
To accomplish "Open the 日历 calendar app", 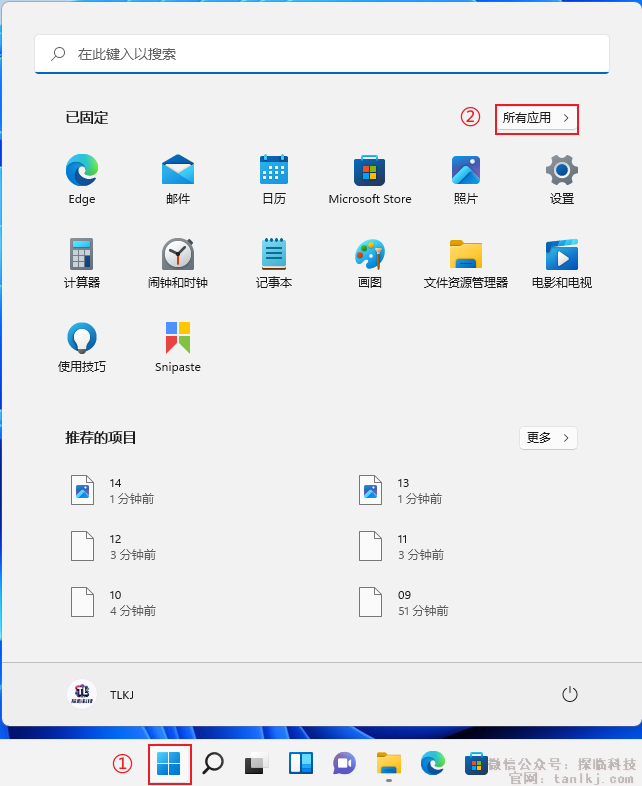I will click(274, 179).
